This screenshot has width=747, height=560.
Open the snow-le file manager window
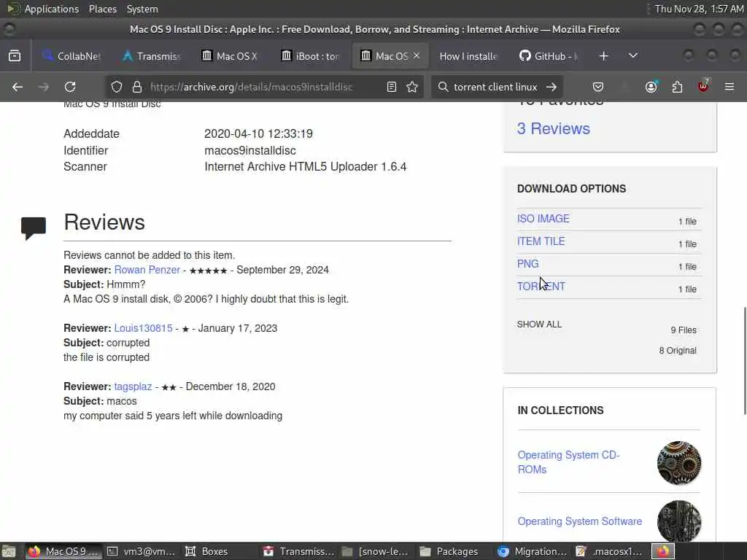376,551
